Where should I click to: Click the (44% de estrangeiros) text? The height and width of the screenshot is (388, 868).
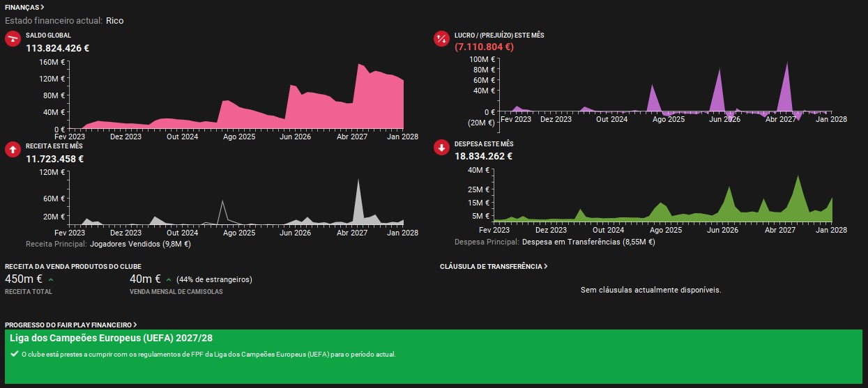[x=214, y=279]
